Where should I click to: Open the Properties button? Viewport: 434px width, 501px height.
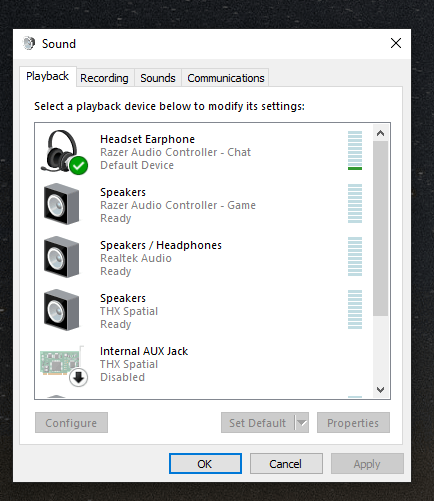(353, 423)
